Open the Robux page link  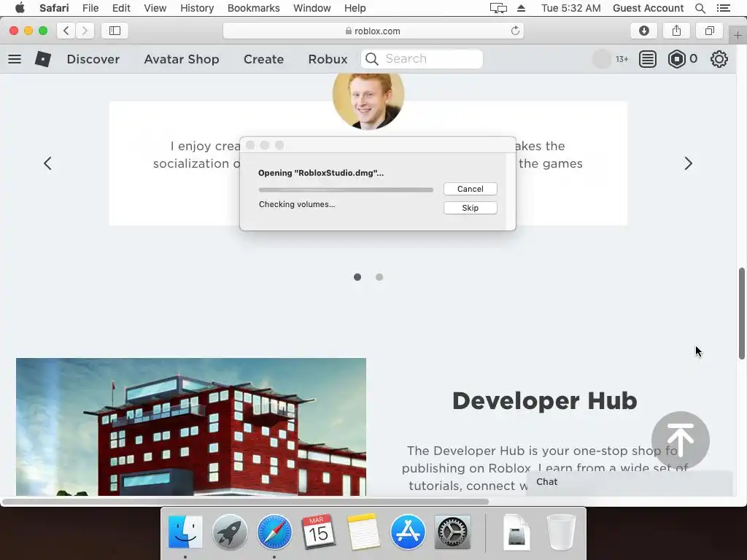(x=328, y=59)
